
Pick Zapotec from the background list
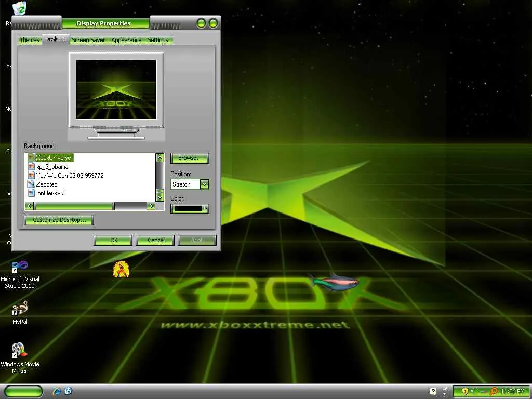[x=47, y=184]
